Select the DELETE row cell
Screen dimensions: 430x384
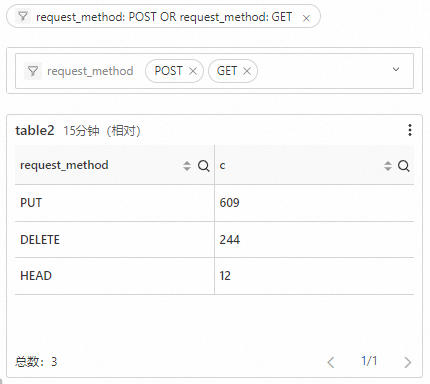tap(114, 239)
